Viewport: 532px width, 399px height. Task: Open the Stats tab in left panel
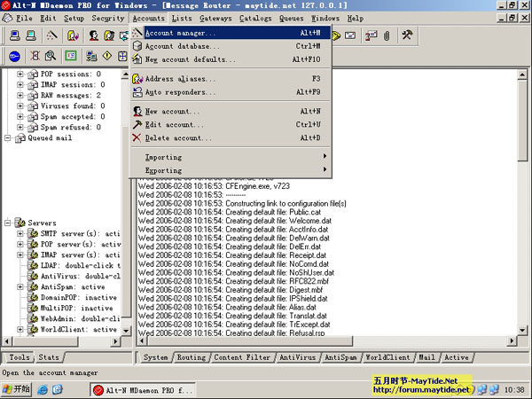tap(49, 357)
